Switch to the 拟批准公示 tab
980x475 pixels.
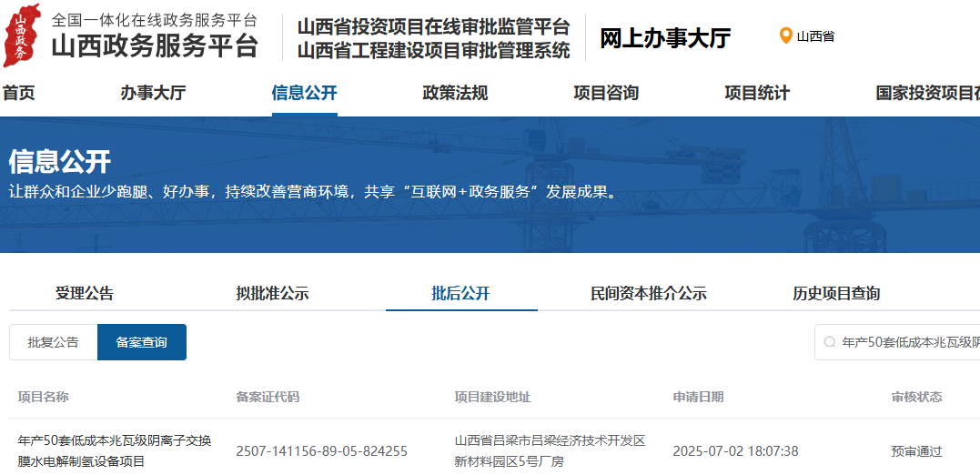pyautogui.click(x=272, y=293)
